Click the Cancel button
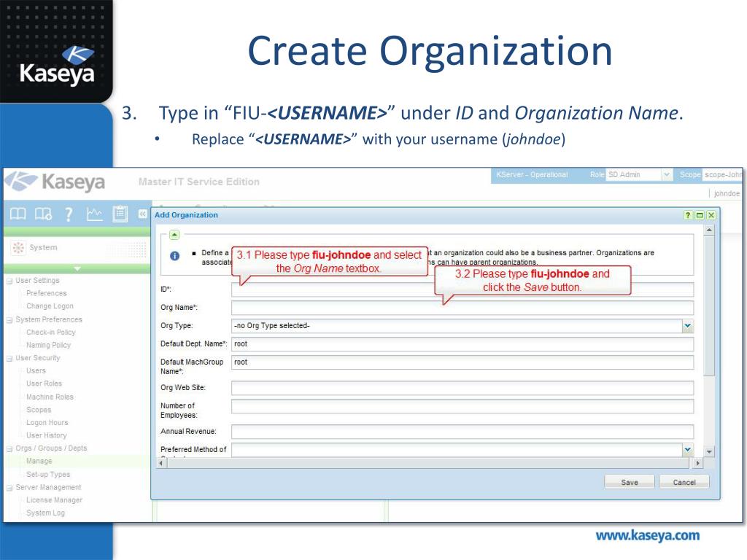Image resolution: width=747 pixels, height=560 pixels. pos(684,483)
